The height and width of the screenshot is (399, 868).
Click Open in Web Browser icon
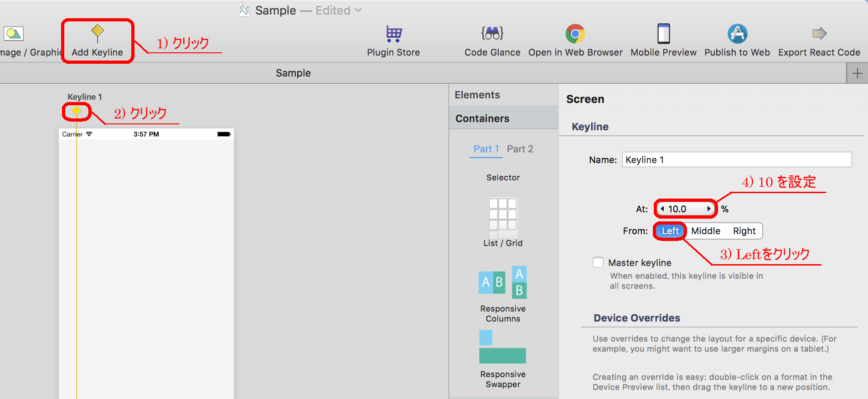pos(575,34)
